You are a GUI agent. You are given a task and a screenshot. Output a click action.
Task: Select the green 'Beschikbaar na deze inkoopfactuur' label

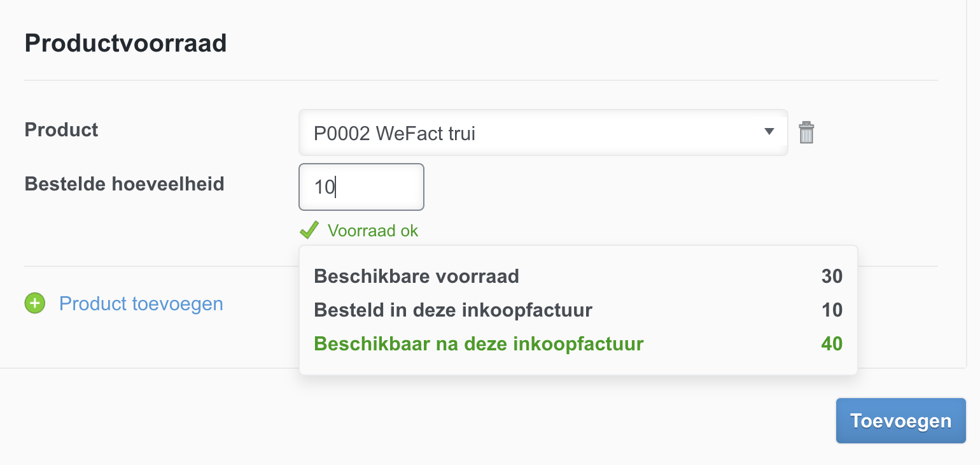pyautogui.click(x=479, y=344)
